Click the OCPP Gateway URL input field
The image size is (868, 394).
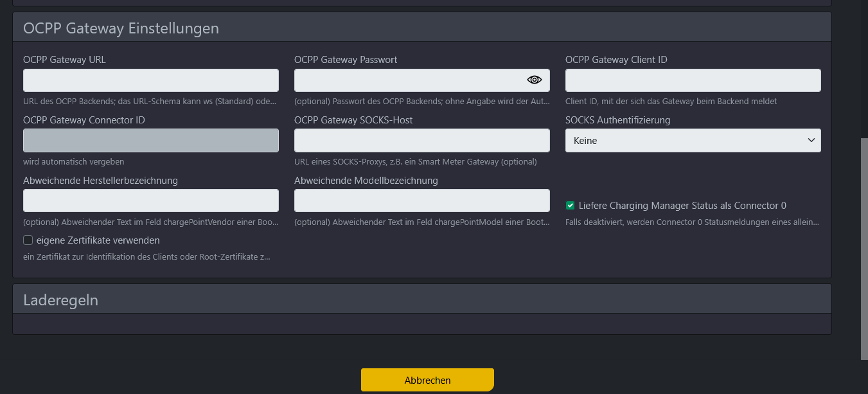pos(150,80)
